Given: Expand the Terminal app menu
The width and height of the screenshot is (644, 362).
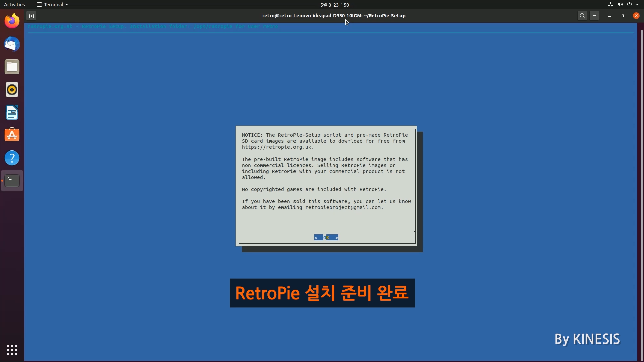Looking at the screenshot, I should coord(52,5).
